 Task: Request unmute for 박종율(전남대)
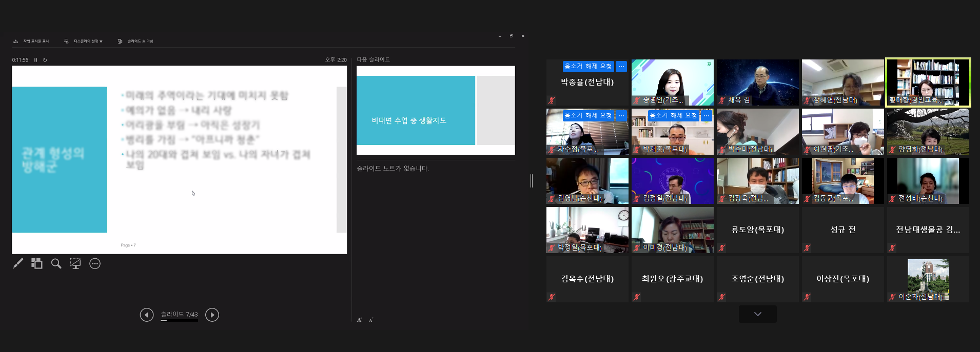(x=588, y=67)
